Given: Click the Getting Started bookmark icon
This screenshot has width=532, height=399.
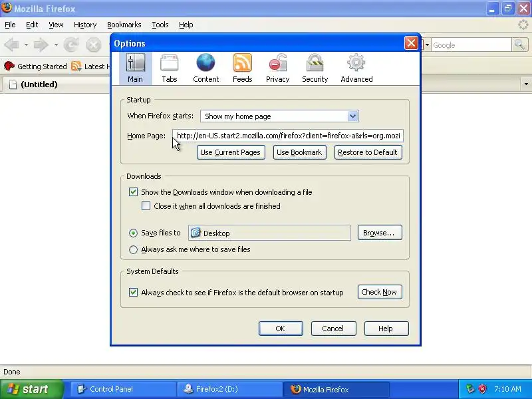Looking at the screenshot, I should [9, 66].
